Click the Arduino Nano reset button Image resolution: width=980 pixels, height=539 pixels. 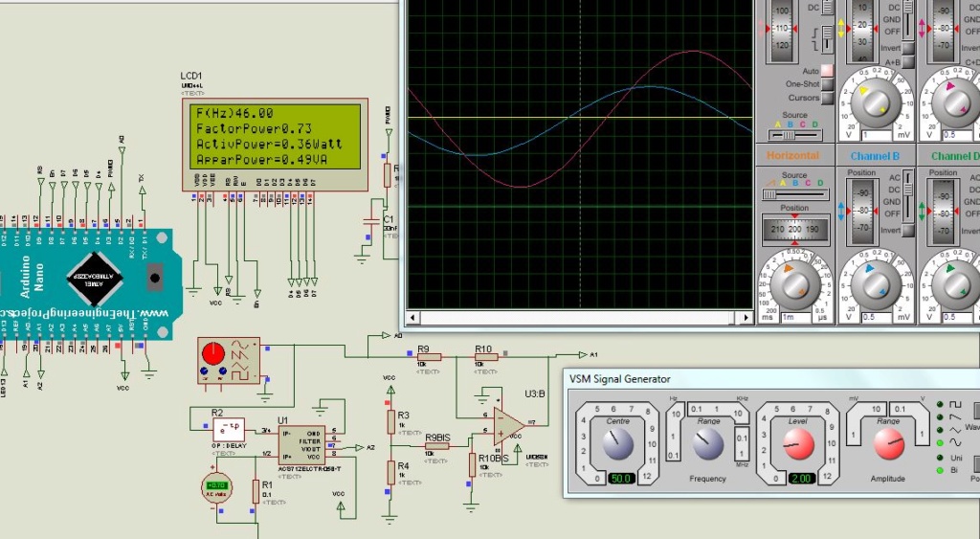pos(155,278)
